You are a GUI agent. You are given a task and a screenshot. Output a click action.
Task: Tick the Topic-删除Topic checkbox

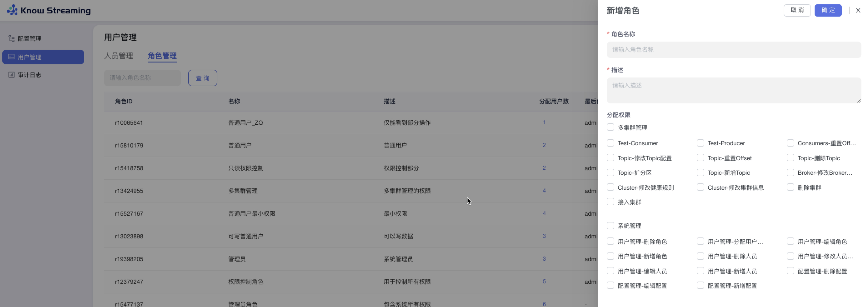(x=790, y=158)
